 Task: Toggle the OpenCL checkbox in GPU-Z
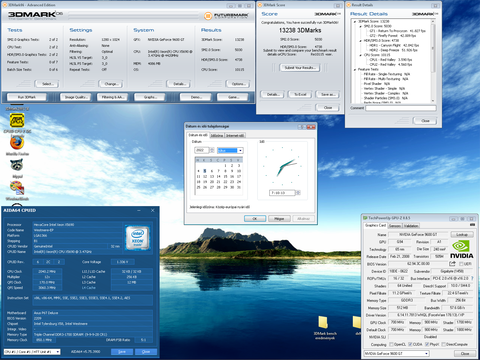click(x=391, y=344)
